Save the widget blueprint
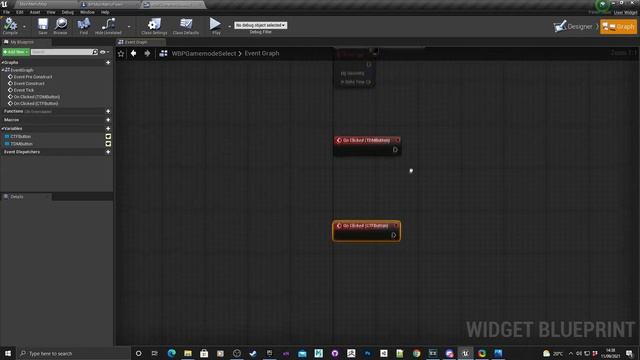Image resolution: width=640 pixels, height=360 pixels. click(x=42, y=26)
